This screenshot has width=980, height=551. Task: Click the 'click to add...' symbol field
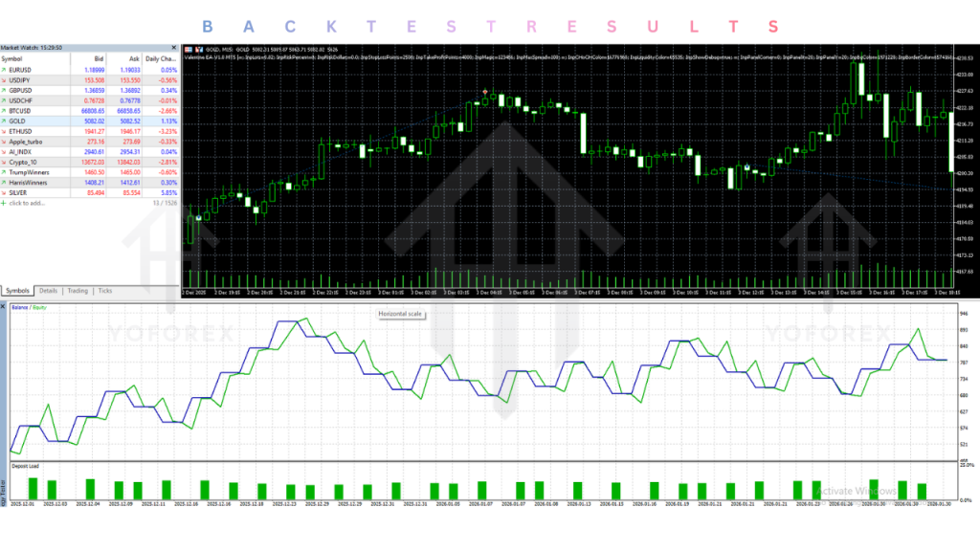pyautogui.click(x=29, y=203)
